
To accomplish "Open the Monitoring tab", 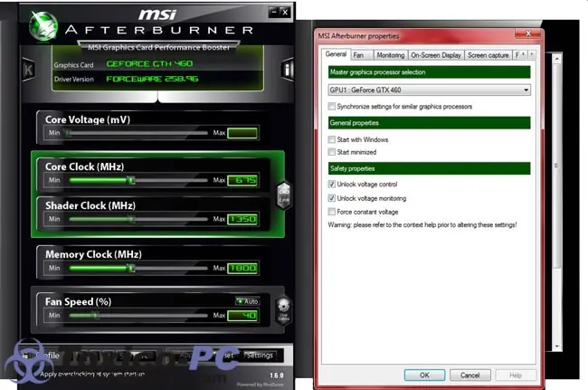I will point(391,55).
